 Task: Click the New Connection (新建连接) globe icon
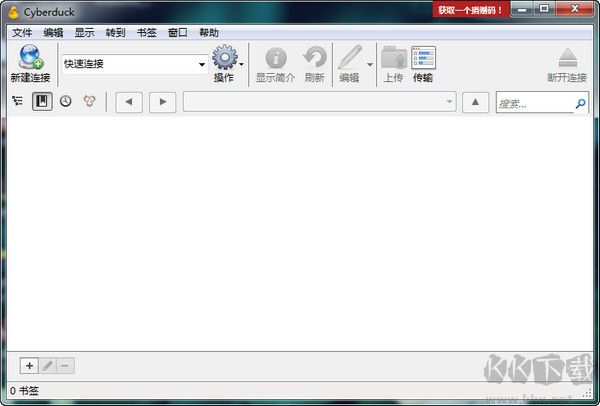[x=29, y=58]
